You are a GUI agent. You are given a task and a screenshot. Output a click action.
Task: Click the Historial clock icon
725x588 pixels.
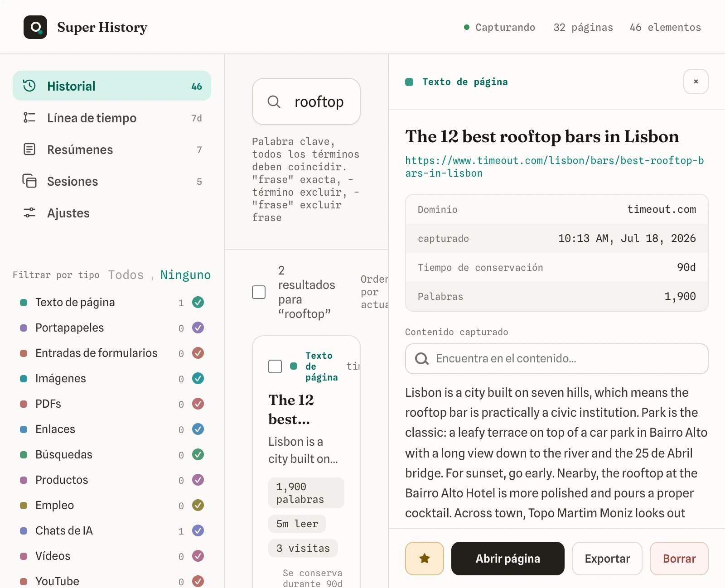pos(29,86)
